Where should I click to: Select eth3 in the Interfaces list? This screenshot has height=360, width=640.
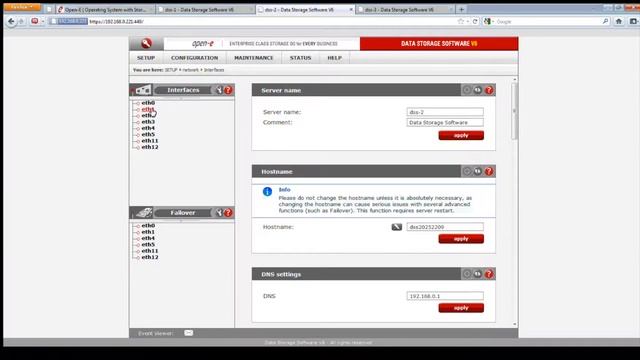[148, 122]
